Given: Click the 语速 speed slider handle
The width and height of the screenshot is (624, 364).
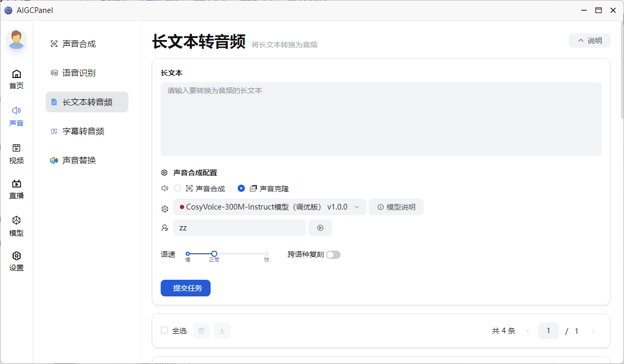Looking at the screenshot, I should click(x=214, y=254).
